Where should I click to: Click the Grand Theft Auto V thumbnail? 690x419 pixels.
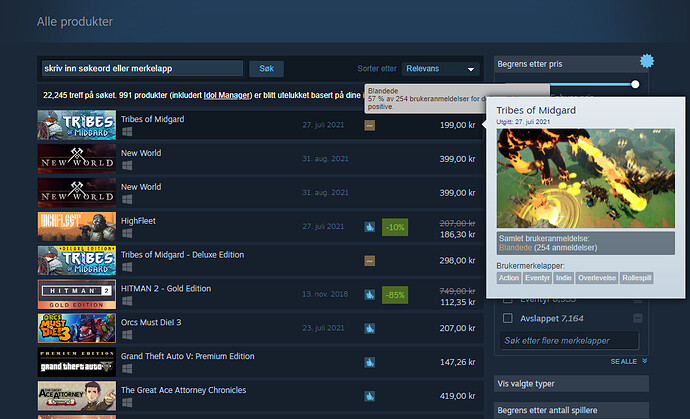click(x=77, y=362)
